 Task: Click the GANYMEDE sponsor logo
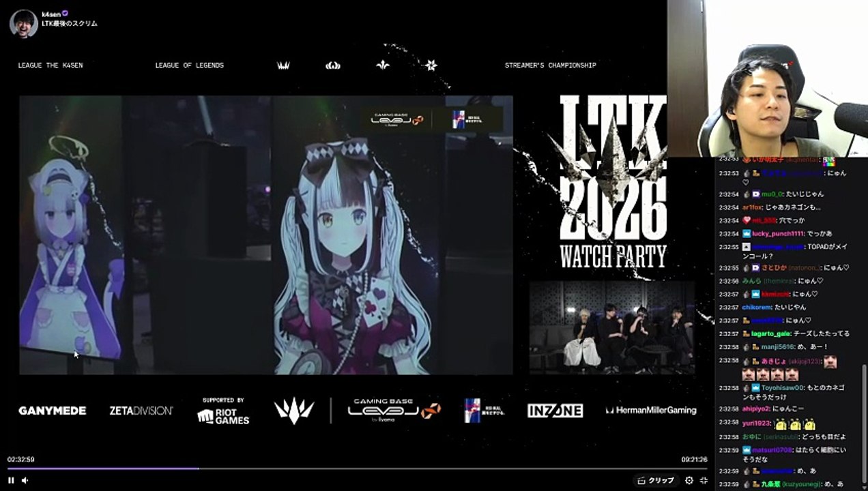point(53,411)
